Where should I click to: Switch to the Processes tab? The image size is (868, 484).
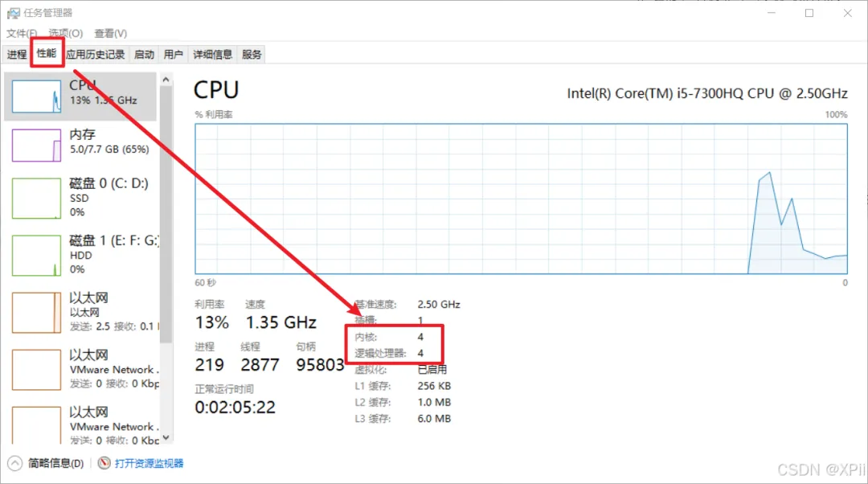[x=17, y=55]
